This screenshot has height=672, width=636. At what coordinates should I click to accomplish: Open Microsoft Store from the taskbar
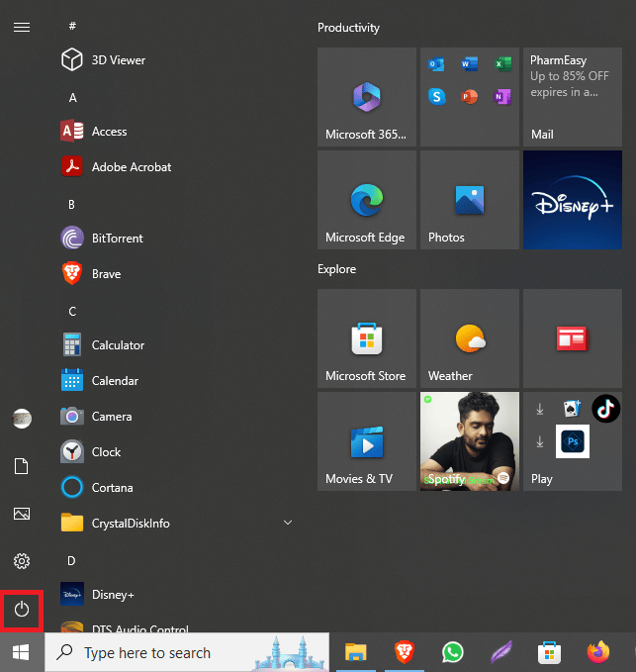550,652
